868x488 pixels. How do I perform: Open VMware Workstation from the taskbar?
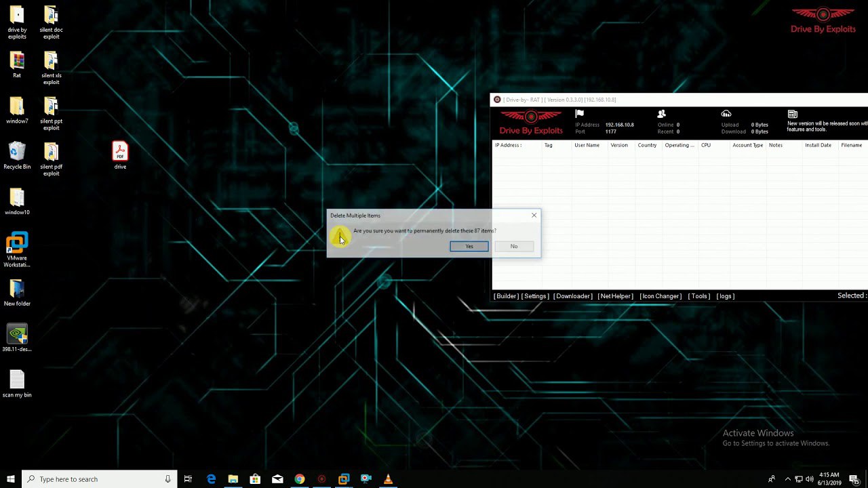(x=344, y=479)
